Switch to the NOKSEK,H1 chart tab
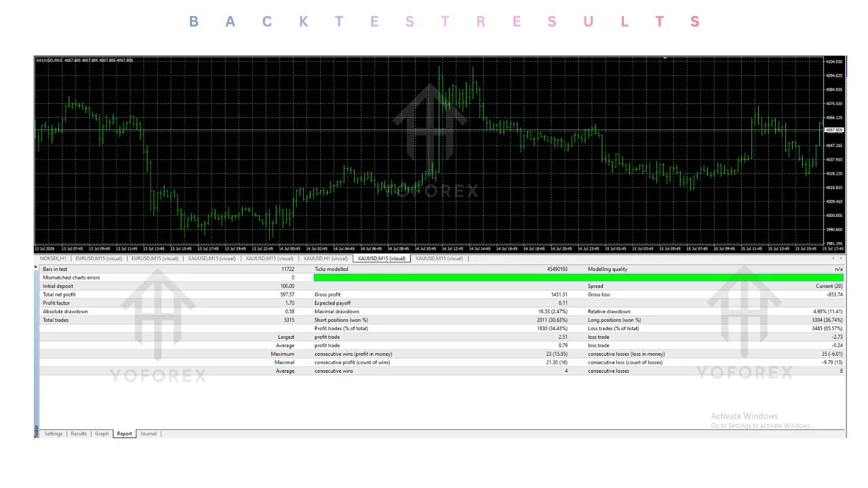Image resolution: width=868 pixels, height=488 pixels. click(x=53, y=258)
